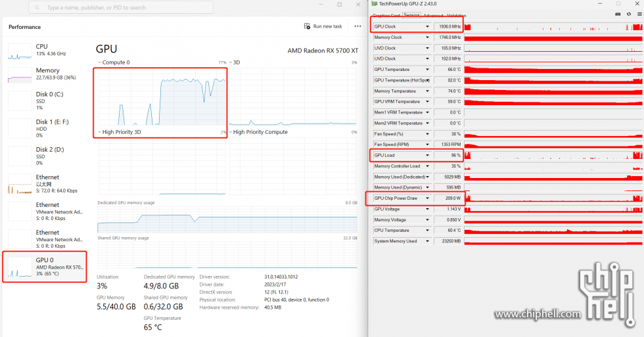Screen dimensions: 644x337
Task: Select the GPU 0 mini graph thumbnail
Action: point(20,267)
